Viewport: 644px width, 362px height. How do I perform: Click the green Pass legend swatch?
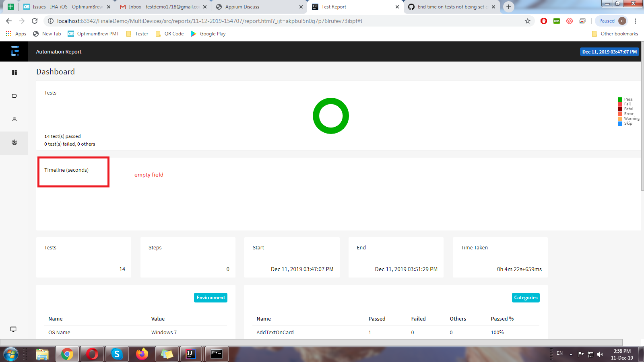(x=620, y=99)
